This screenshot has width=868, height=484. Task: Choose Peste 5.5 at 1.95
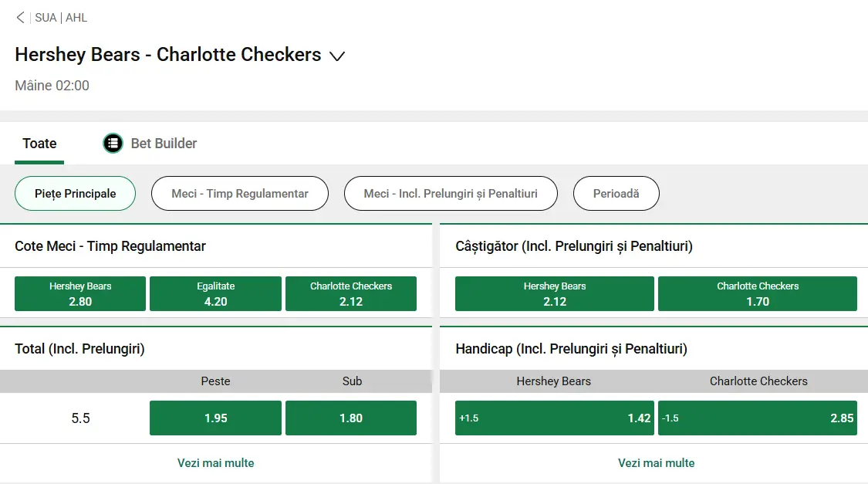215,418
